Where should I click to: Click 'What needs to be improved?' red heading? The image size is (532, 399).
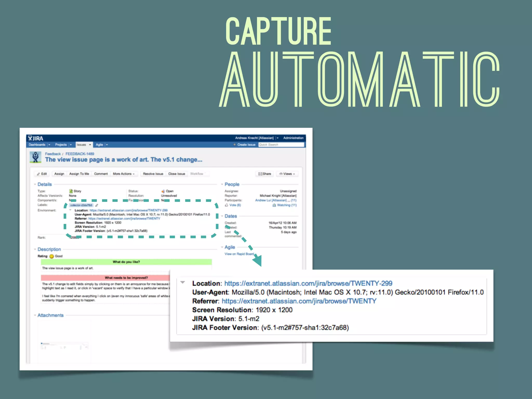(126, 278)
